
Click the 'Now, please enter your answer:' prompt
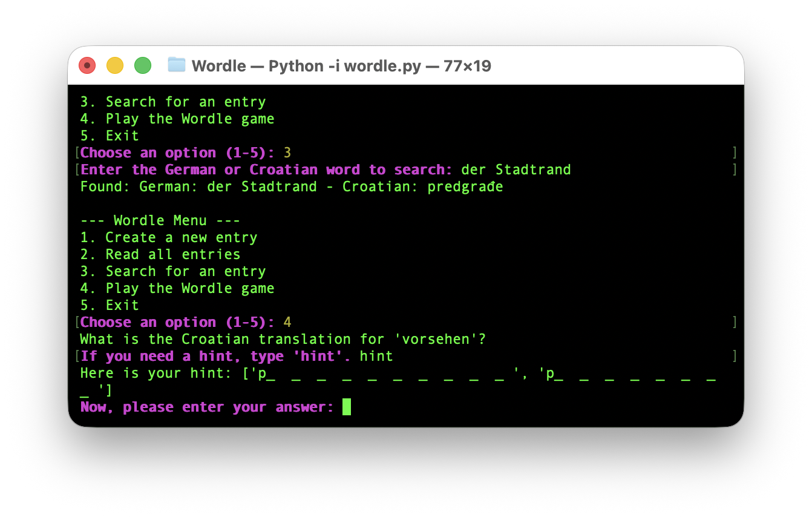click(207, 407)
